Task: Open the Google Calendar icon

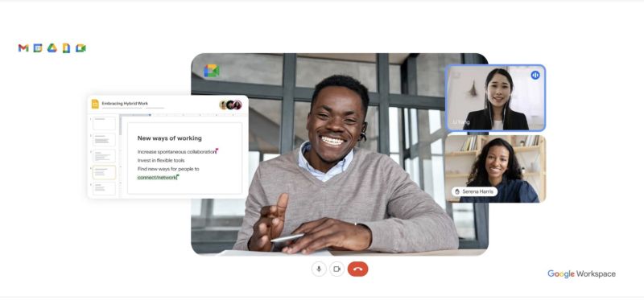Action: click(x=38, y=48)
